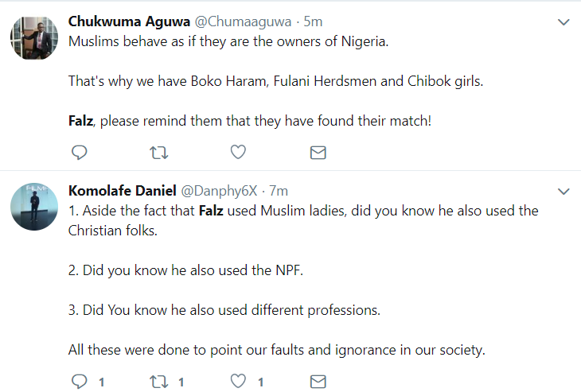The image size is (581, 392).
Task: Open the 5m timestamp on Chukwuma's tweet
Action: coord(312,21)
